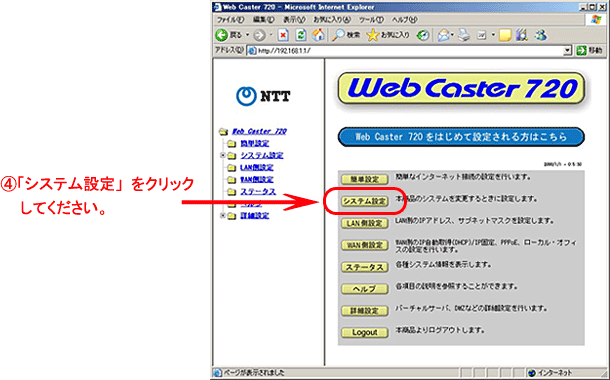Click the Windows flag logo in the menu bar
The height and width of the screenshot is (380, 610).
pos(596,19)
